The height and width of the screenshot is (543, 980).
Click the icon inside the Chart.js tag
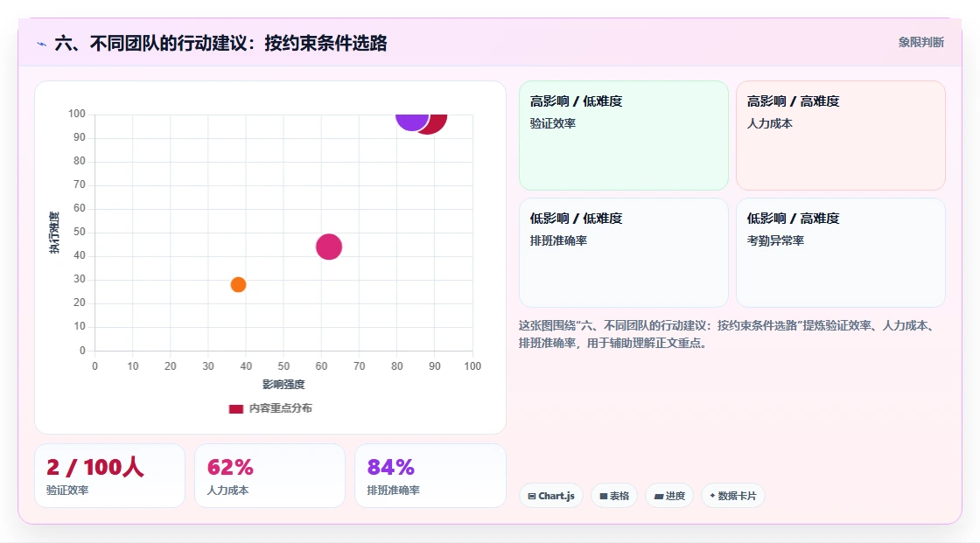532,496
